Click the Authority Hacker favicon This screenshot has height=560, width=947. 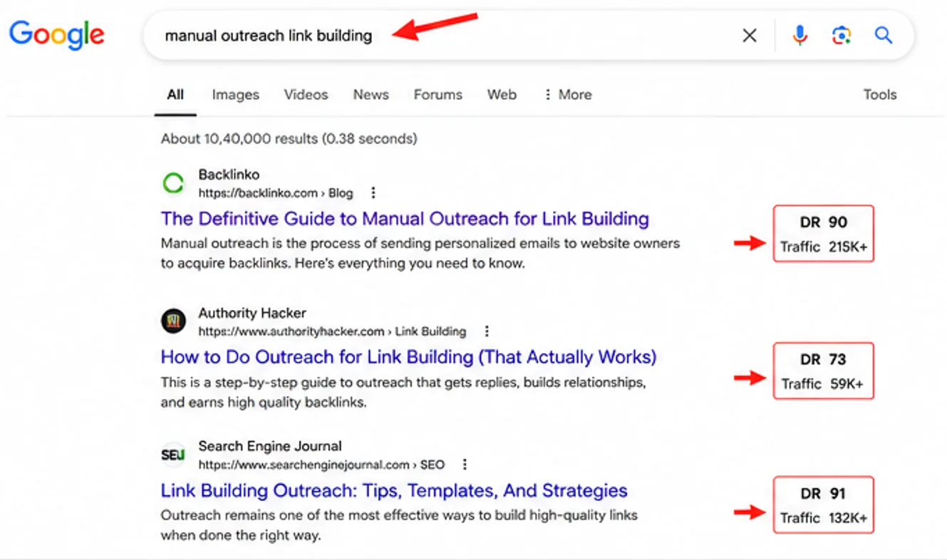pos(173,321)
